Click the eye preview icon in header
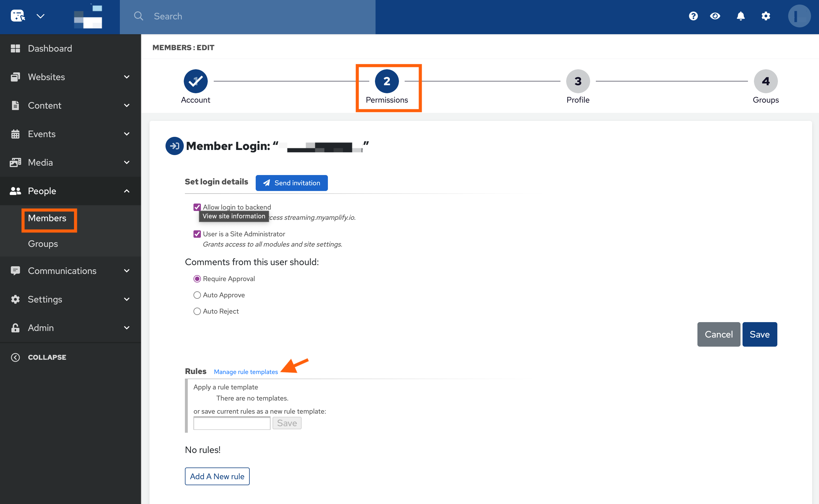Screen dimensions: 819x504 [715, 16]
